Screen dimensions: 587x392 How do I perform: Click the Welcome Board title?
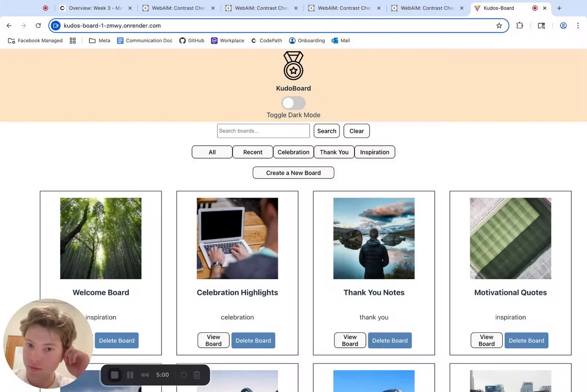coord(101,293)
